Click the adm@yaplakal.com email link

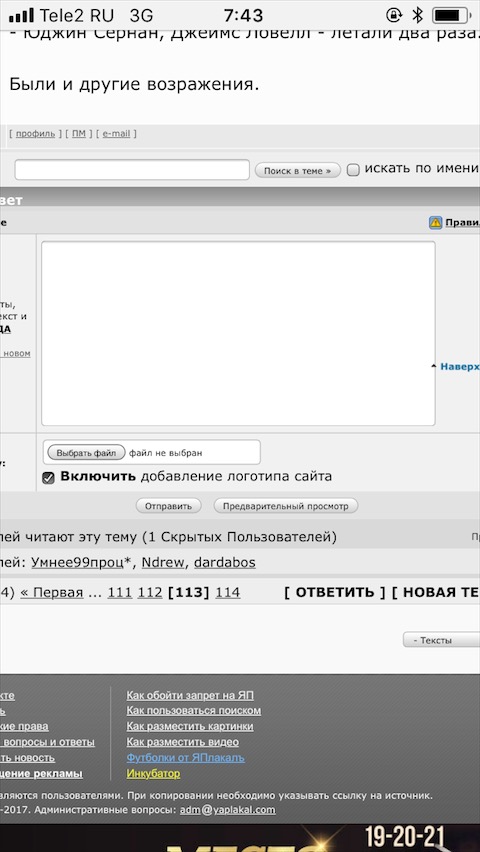point(228,810)
